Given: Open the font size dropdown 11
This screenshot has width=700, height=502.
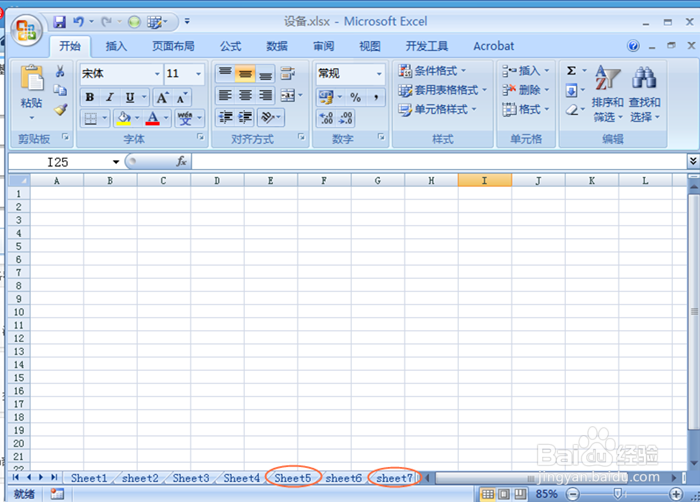Looking at the screenshot, I should [x=199, y=74].
